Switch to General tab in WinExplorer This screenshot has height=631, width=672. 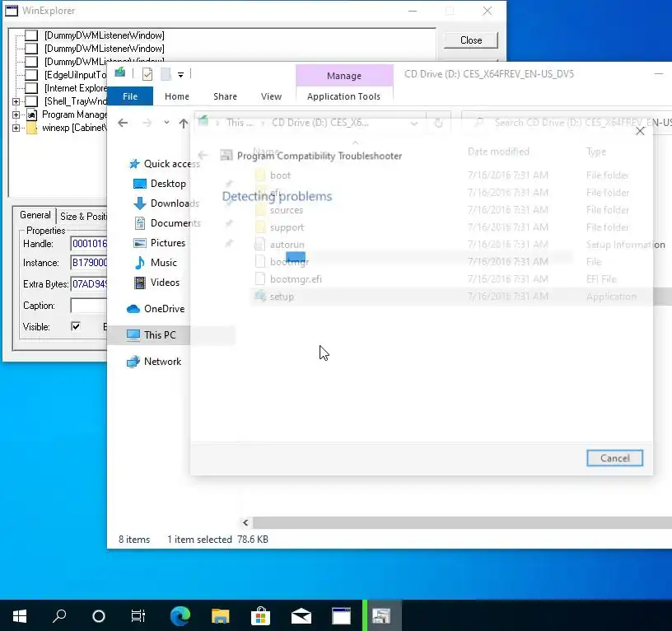[x=35, y=215]
